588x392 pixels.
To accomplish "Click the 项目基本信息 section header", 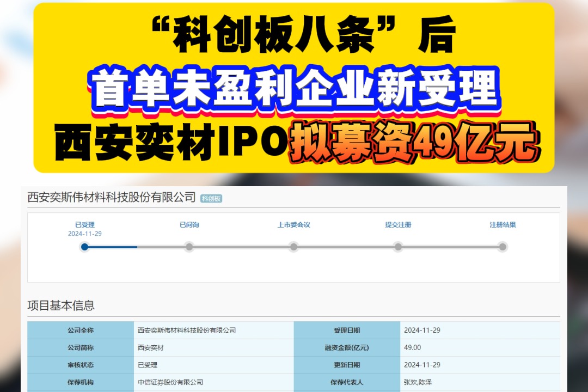I will click(62, 306).
